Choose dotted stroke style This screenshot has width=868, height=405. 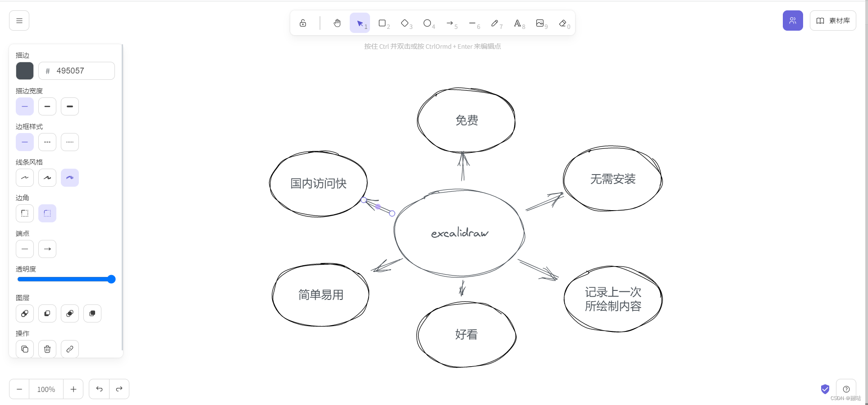[70, 142]
